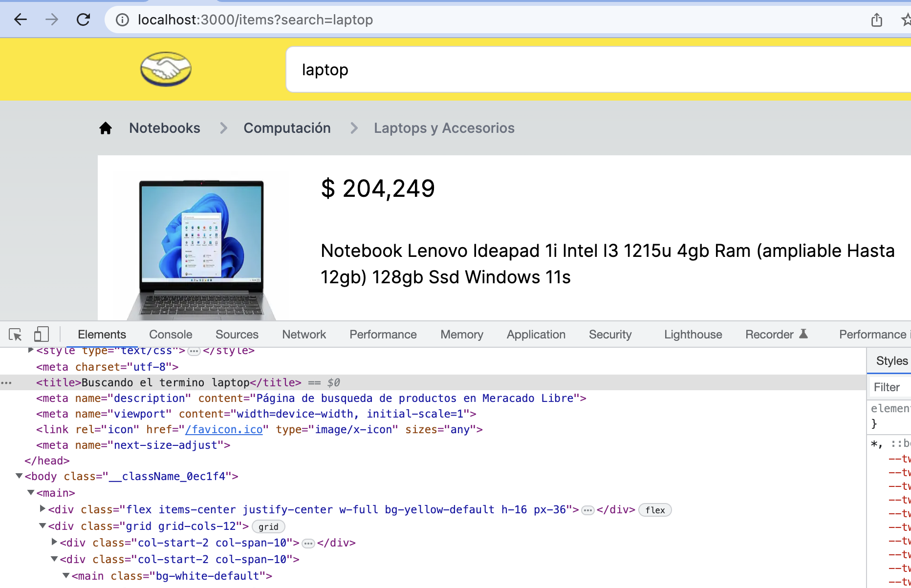Select the Styles pane tab
The height and width of the screenshot is (588, 911).
[x=892, y=361]
